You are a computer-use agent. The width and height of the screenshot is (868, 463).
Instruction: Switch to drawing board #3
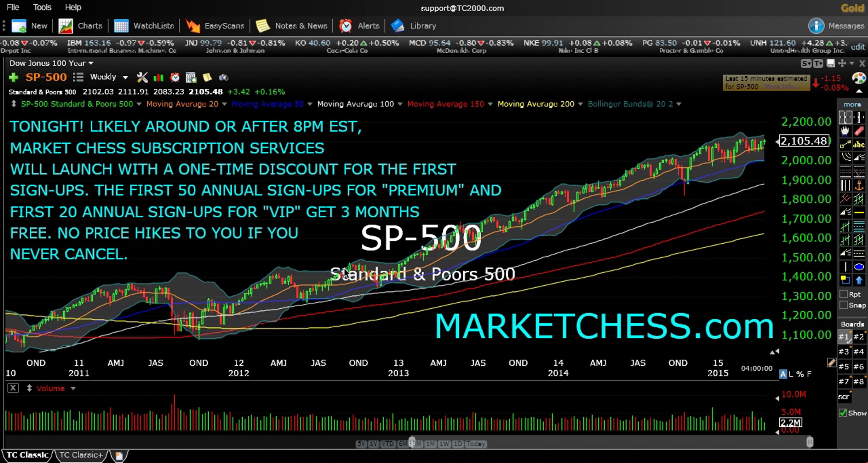point(844,352)
